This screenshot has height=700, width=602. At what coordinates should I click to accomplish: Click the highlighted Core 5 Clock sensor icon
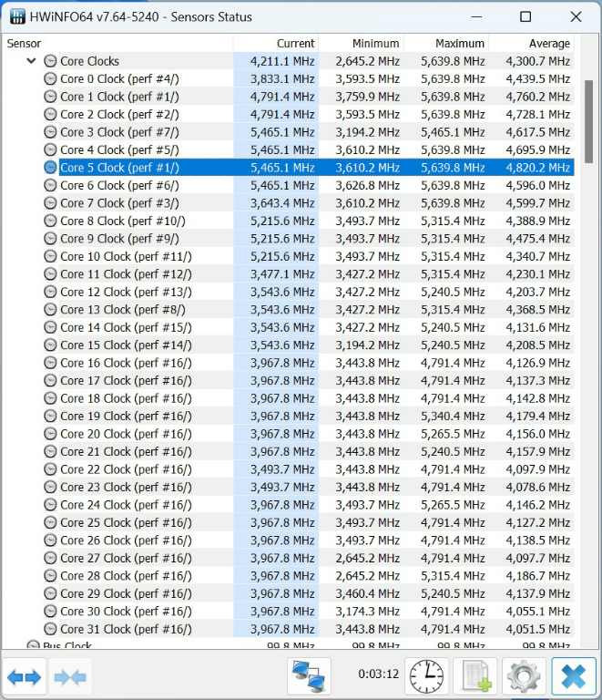pos(50,168)
